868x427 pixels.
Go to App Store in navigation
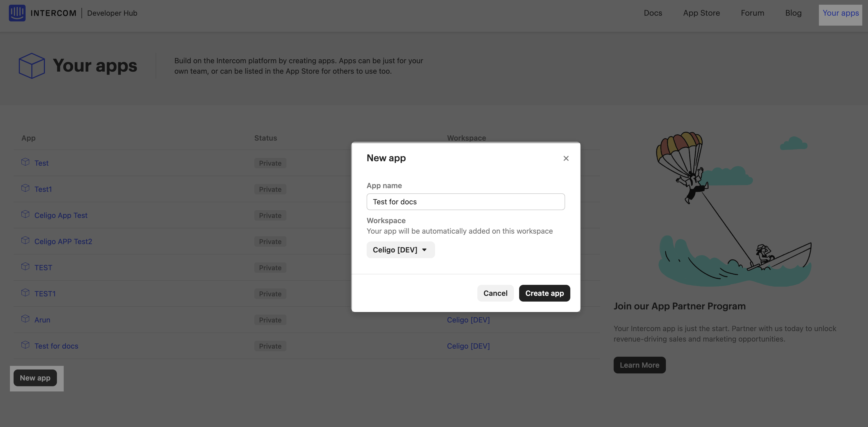(702, 13)
